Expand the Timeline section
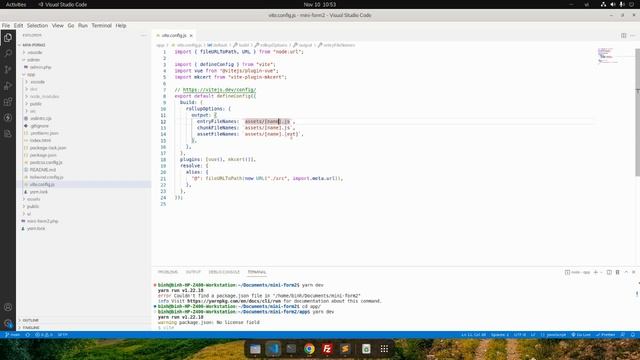 point(84,327)
